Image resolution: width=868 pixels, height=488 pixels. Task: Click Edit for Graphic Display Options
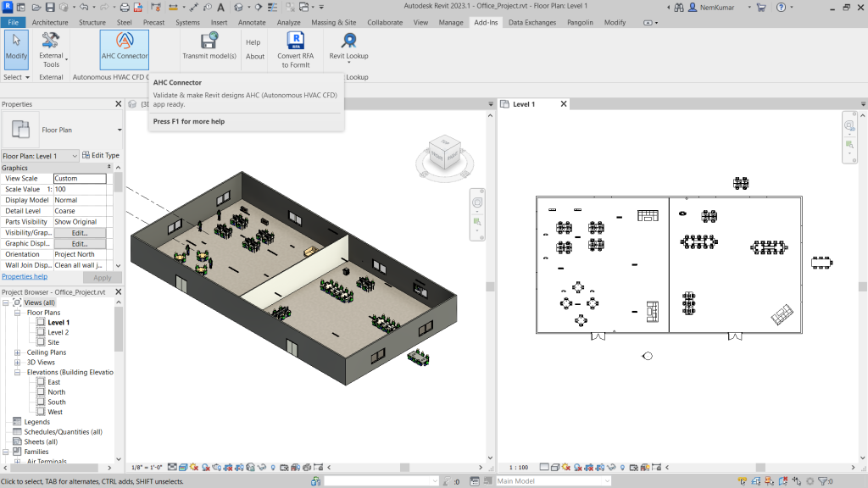80,243
